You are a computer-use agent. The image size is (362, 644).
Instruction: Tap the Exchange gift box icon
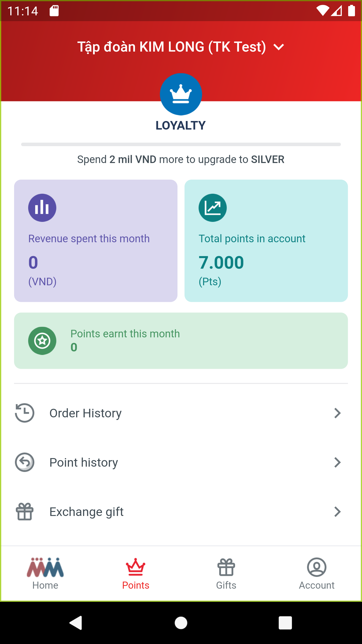25,511
